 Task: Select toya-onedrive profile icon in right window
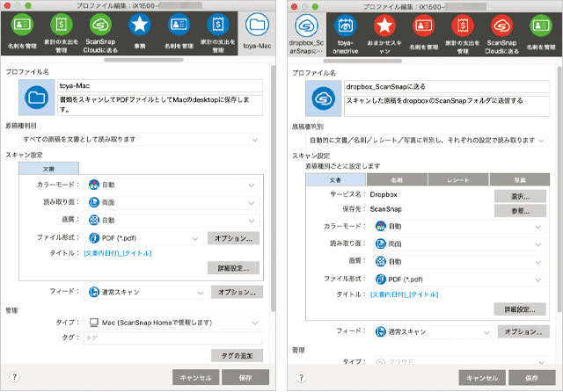tap(346, 25)
